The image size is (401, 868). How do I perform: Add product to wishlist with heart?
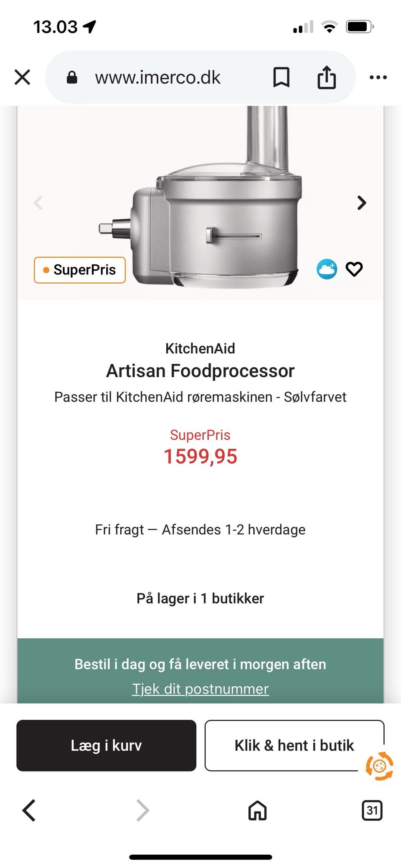pyautogui.click(x=354, y=269)
